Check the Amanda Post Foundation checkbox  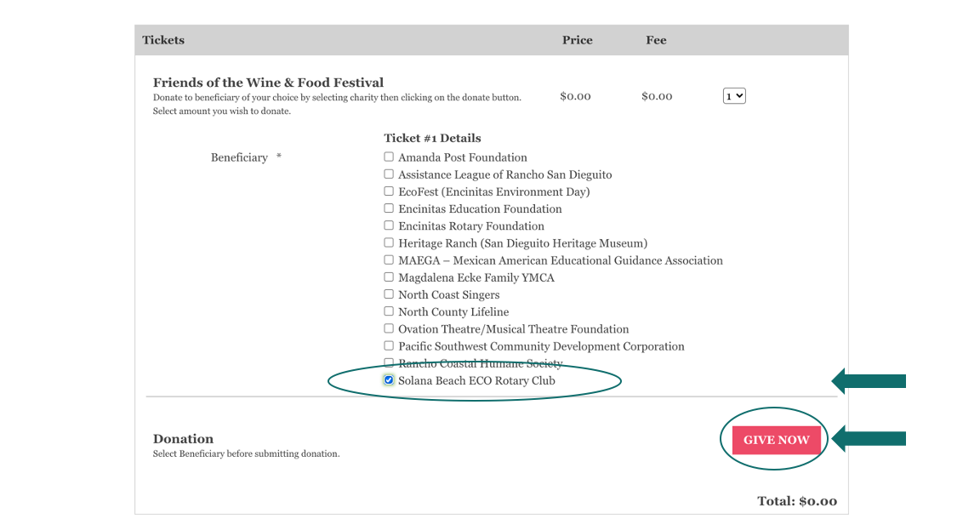pyautogui.click(x=389, y=157)
